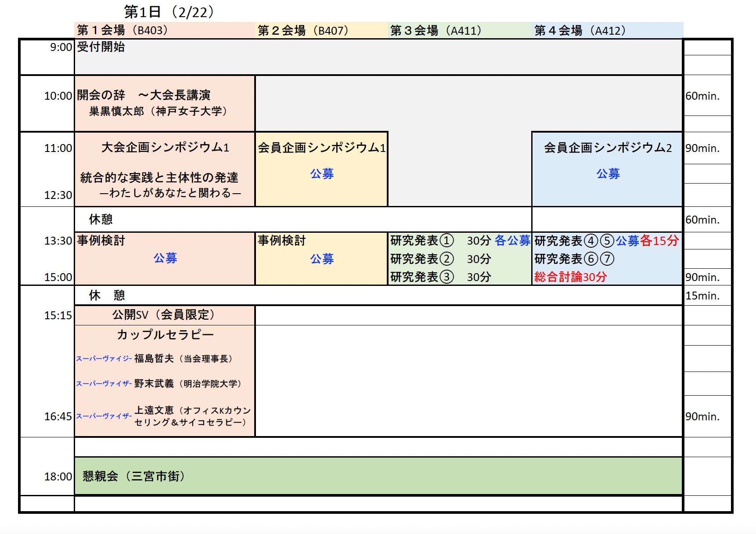Select supervisor name 野末武義
Viewport: 756px width, 534px height.
(x=154, y=384)
